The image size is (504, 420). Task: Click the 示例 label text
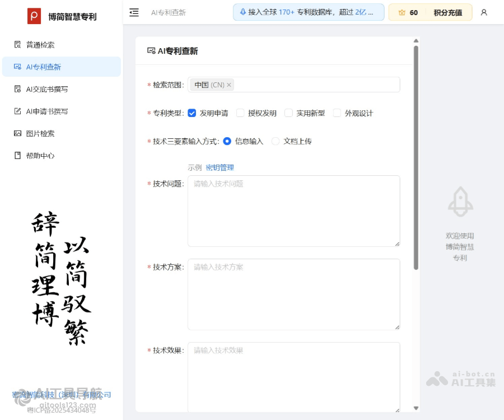coord(195,167)
